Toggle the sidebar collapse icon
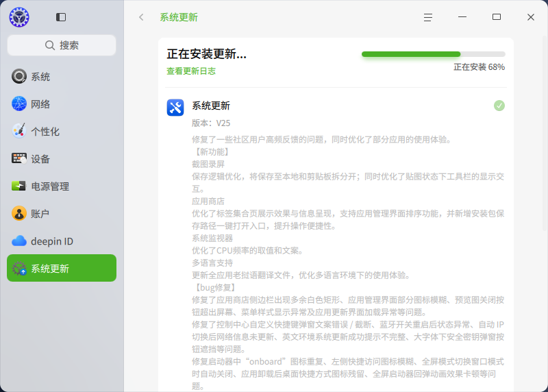This screenshot has width=548, height=392. pos(61,17)
